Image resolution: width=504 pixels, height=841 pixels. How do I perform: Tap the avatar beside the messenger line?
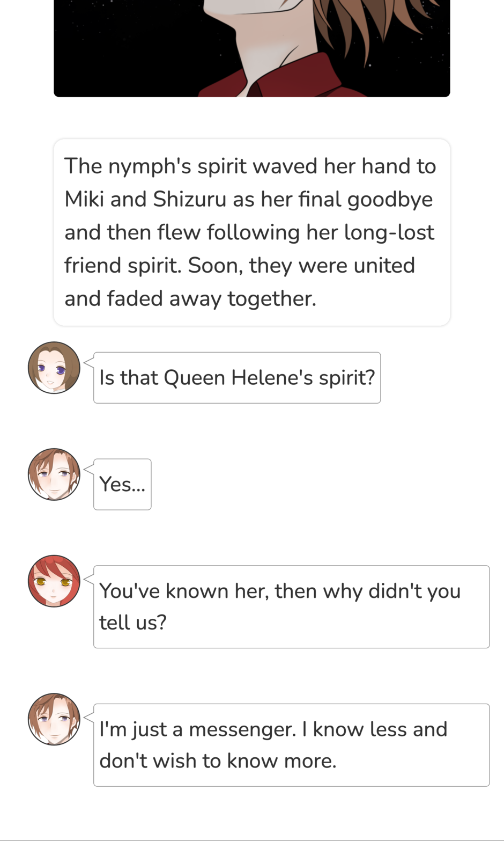(x=54, y=719)
